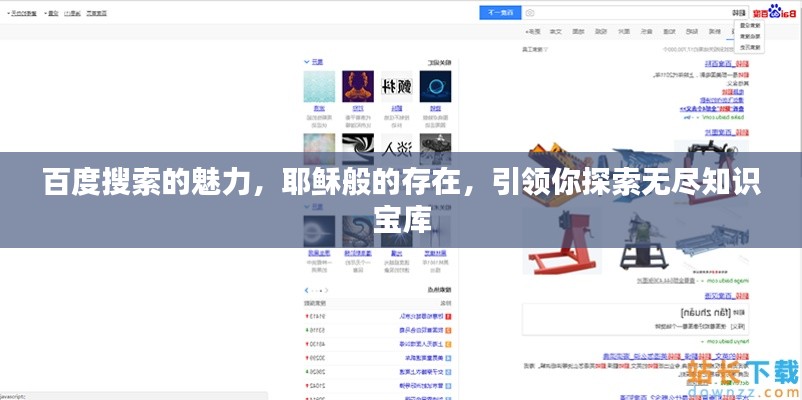Expand the arrow beside hanyu.baidu.com URL

tap(703, 341)
